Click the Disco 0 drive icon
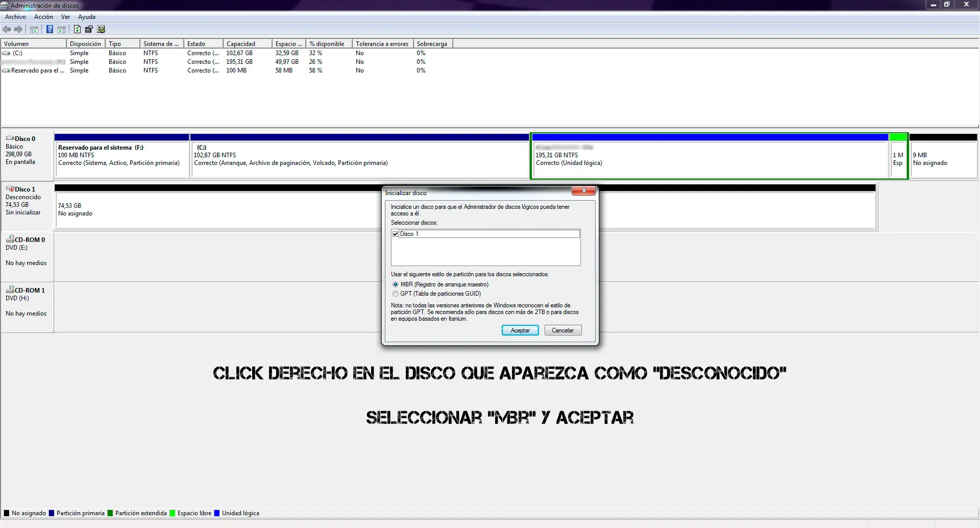980x528 pixels. click(10, 138)
